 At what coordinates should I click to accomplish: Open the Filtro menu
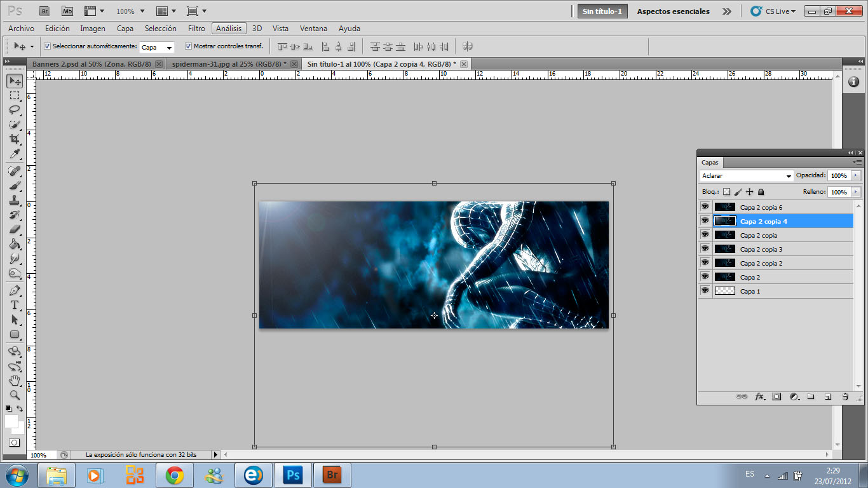click(196, 29)
